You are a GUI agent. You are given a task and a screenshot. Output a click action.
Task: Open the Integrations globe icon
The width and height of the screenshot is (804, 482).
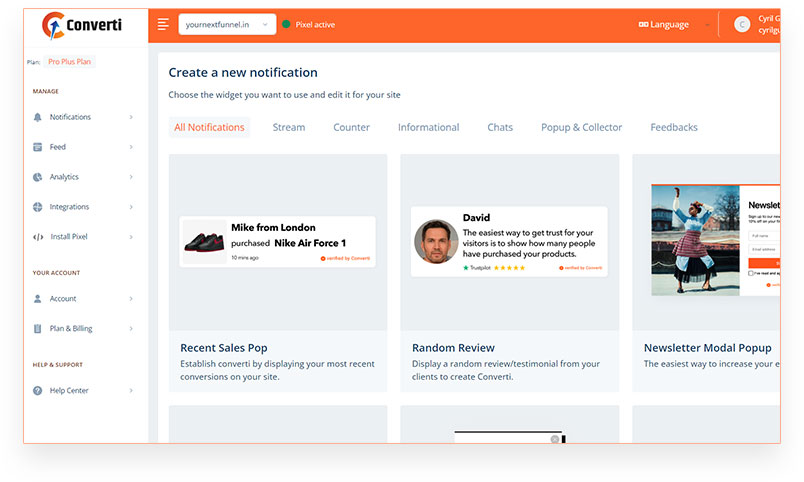click(x=37, y=207)
